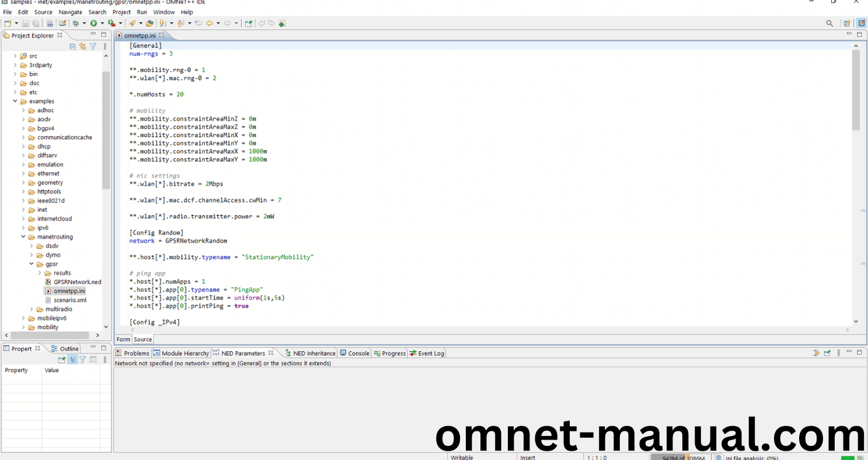Screen dimensions: 868x460
Task: Select the aodv folder
Action: [44, 119]
